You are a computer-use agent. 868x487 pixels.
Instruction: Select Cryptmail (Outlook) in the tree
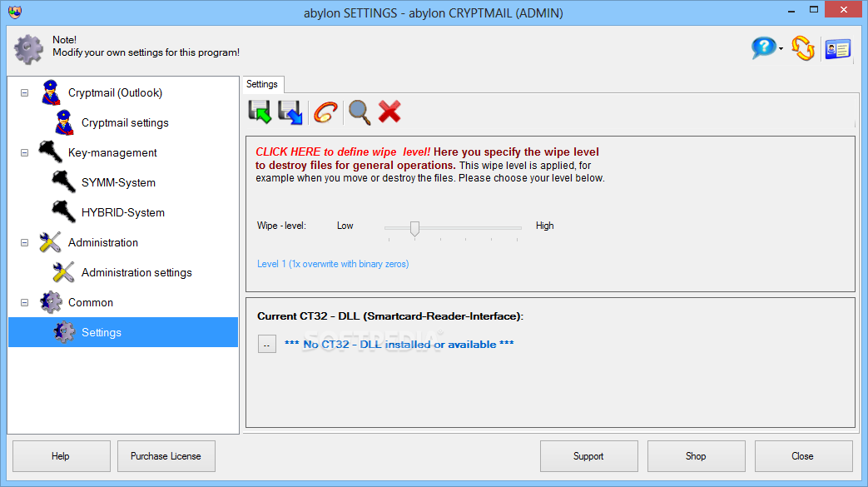click(115, 92)
